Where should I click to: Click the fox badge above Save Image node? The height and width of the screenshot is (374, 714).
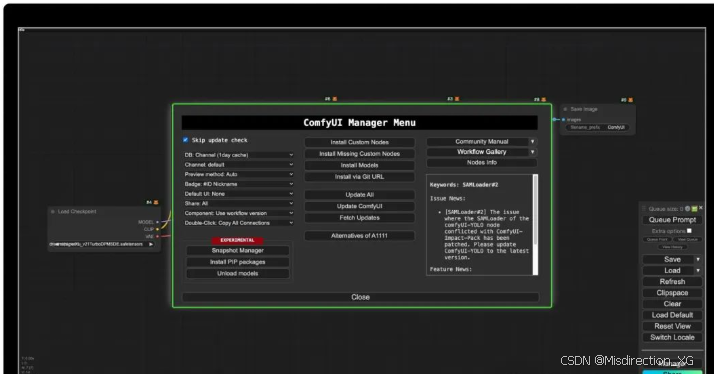click(631, 100)
